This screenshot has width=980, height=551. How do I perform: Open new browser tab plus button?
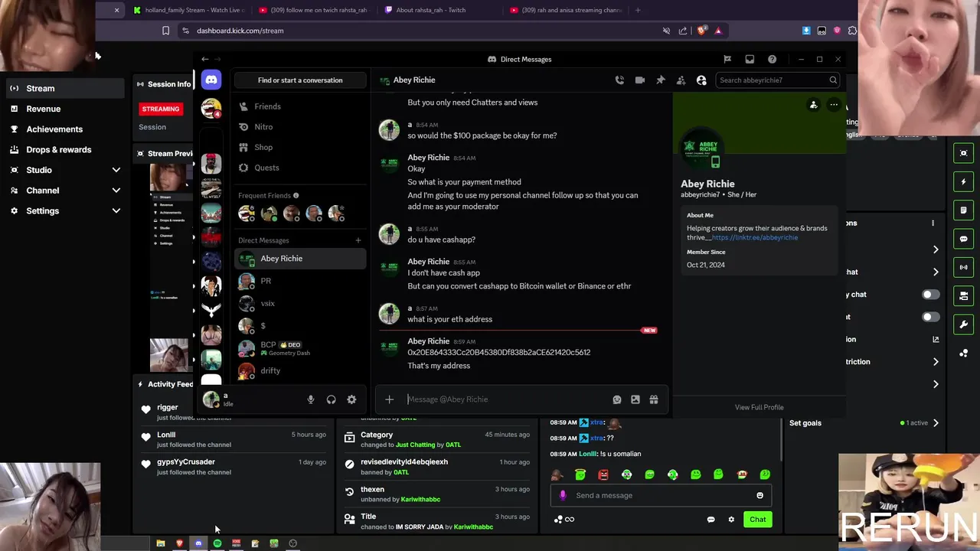pyautogui.click(x=638, y=10)
